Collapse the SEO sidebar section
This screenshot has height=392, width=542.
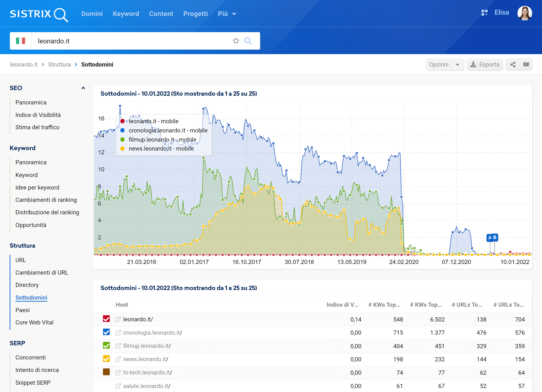tap(83, 88)
